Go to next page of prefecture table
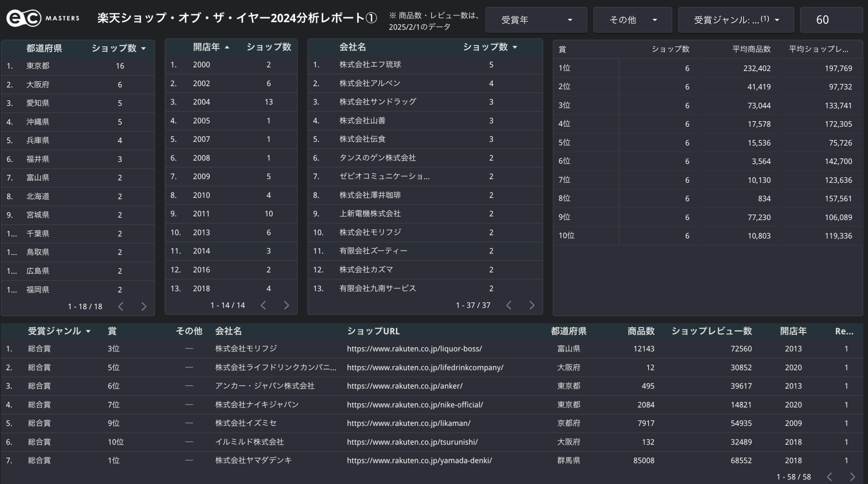The image size is (868, 484). [144, 306]
